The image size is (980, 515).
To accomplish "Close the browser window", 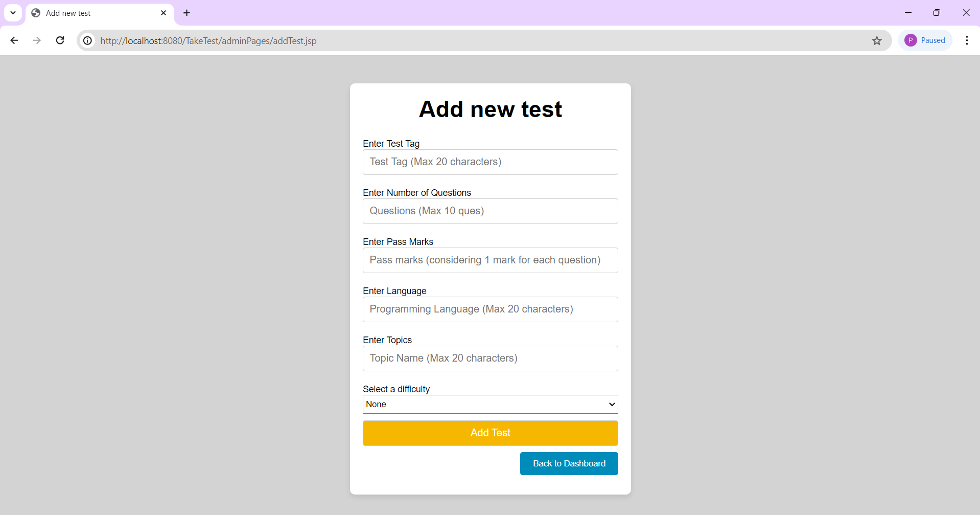I will click(966, 13).
